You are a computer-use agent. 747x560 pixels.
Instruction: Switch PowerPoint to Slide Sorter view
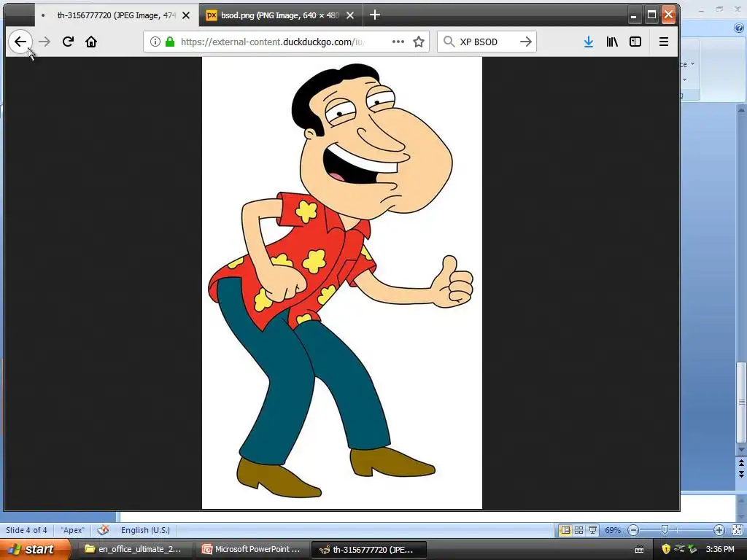578,530
